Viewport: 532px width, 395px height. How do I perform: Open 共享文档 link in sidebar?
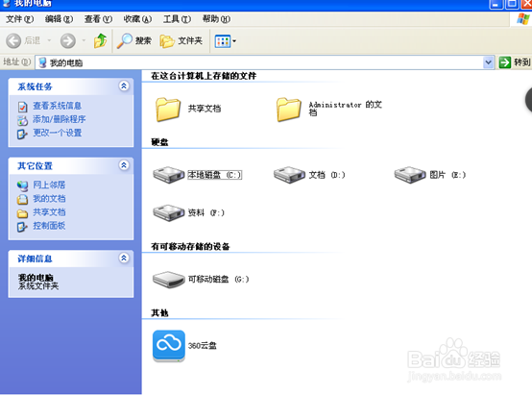[x=49, y=212]
